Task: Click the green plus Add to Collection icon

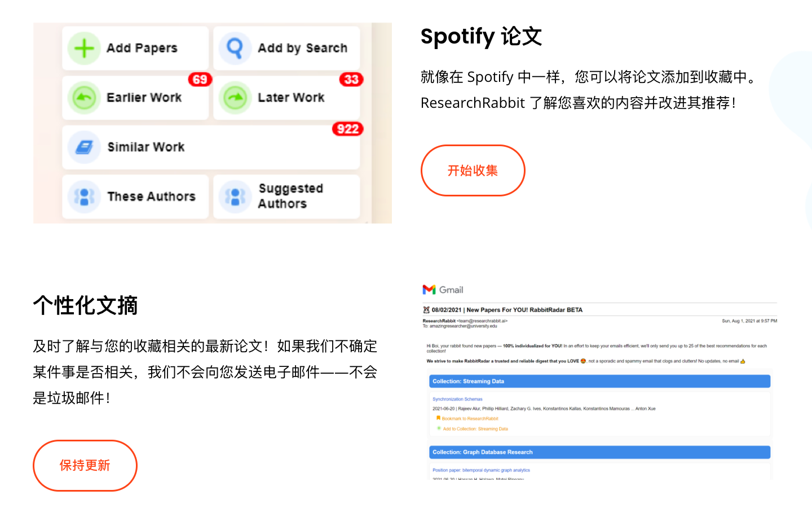Action: click(x=439, y=428)
